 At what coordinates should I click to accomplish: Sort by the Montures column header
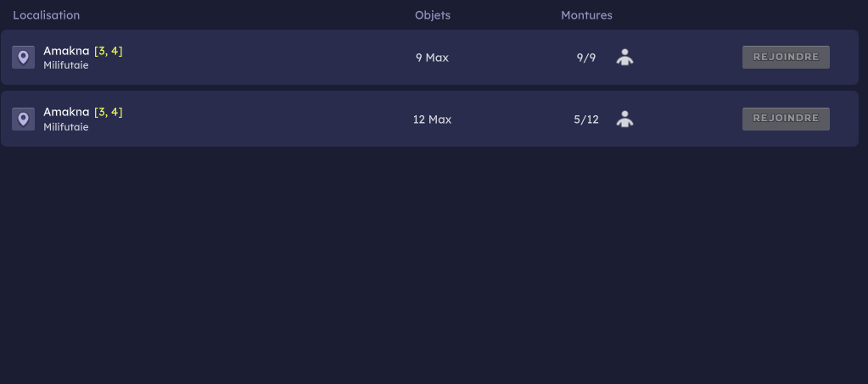point(586,15)
